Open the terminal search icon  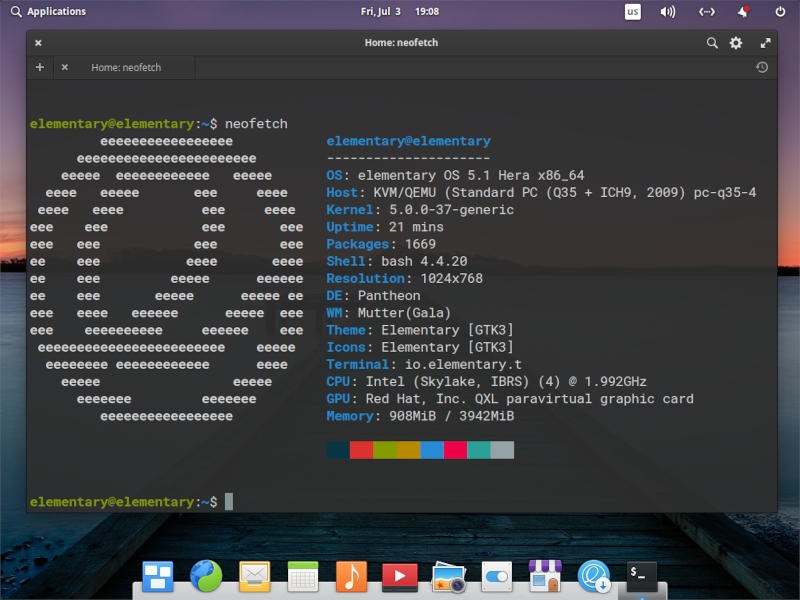pos(711,43)
